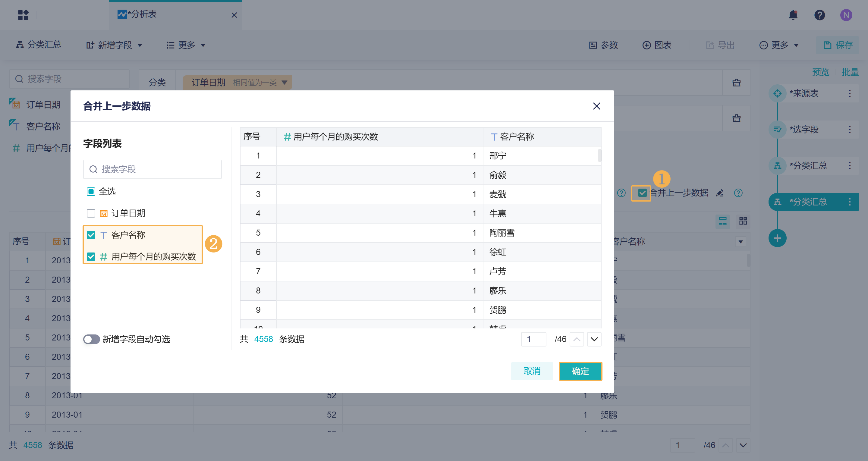Screen dimensions: 868x461
Task: Open the user avatar N
Action: tap(846, 15)
